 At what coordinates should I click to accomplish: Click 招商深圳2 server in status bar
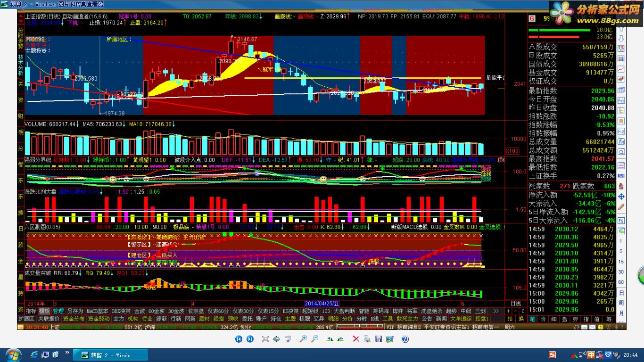pos(409,327)
